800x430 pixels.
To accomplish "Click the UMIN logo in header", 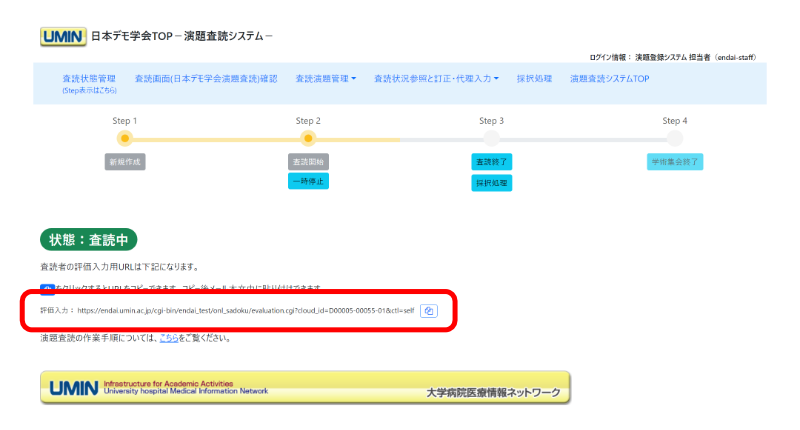I will (63, 37).
